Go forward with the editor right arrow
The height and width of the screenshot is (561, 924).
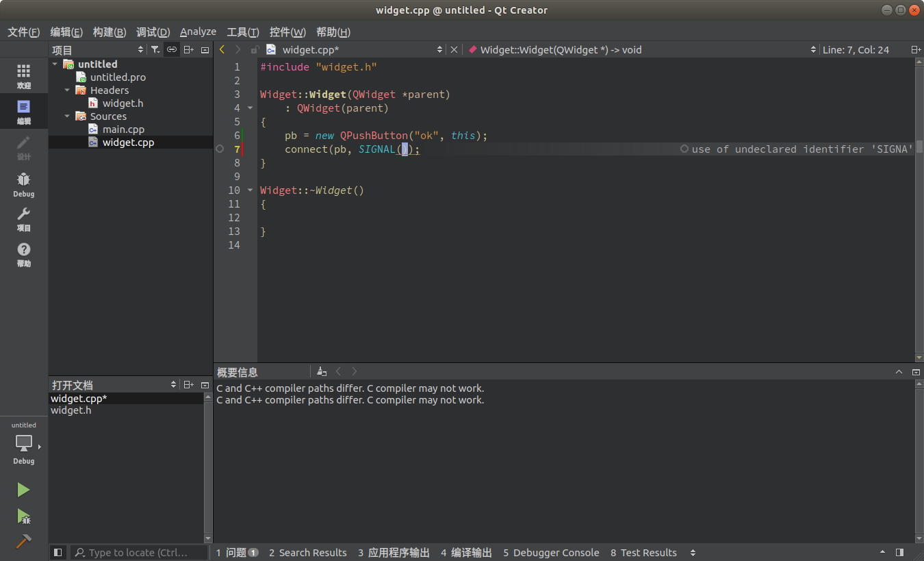pyautogui.click(x=238, y=49)
